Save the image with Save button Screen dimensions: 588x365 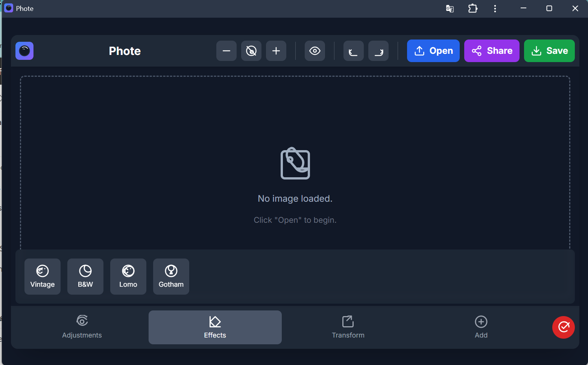tap(549, 51)
